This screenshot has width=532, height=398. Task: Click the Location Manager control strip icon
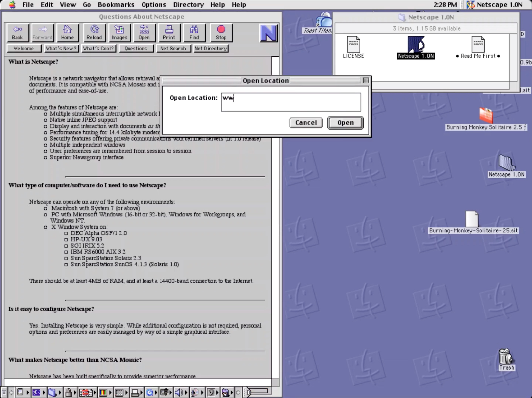[86, 392]
